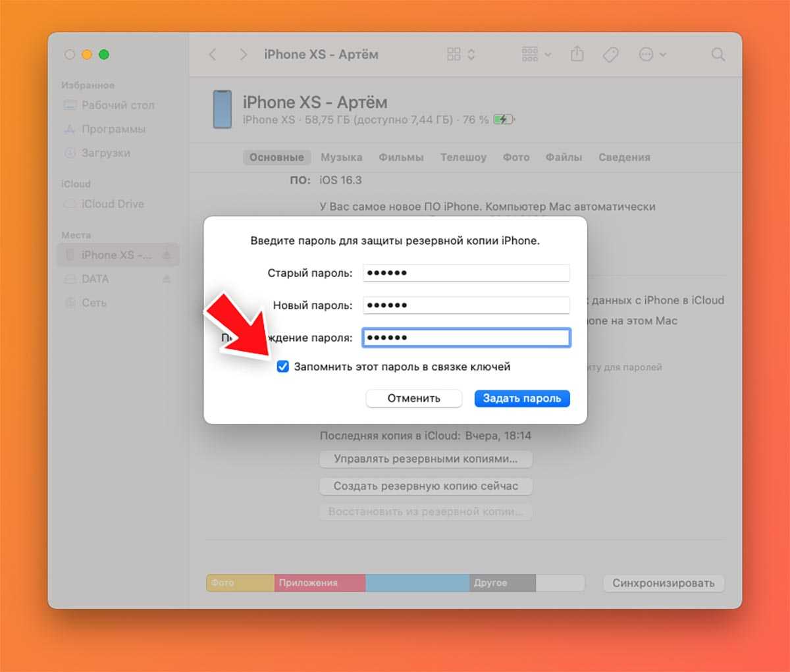Select iCloud Drive in the sidebar
Viewport: 790px width, 672px height.
coord(112,204)
